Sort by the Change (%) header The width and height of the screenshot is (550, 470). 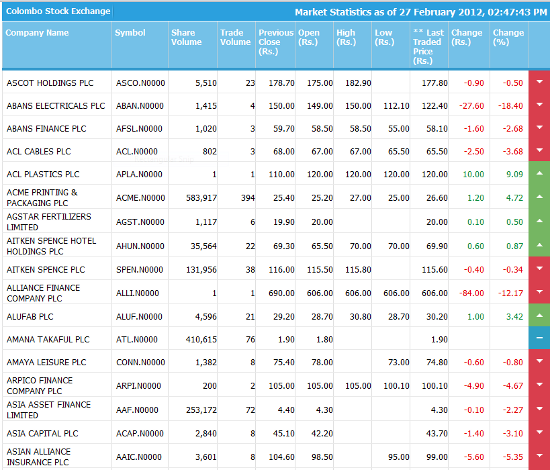pyautogui.click(x=508, y=38)
